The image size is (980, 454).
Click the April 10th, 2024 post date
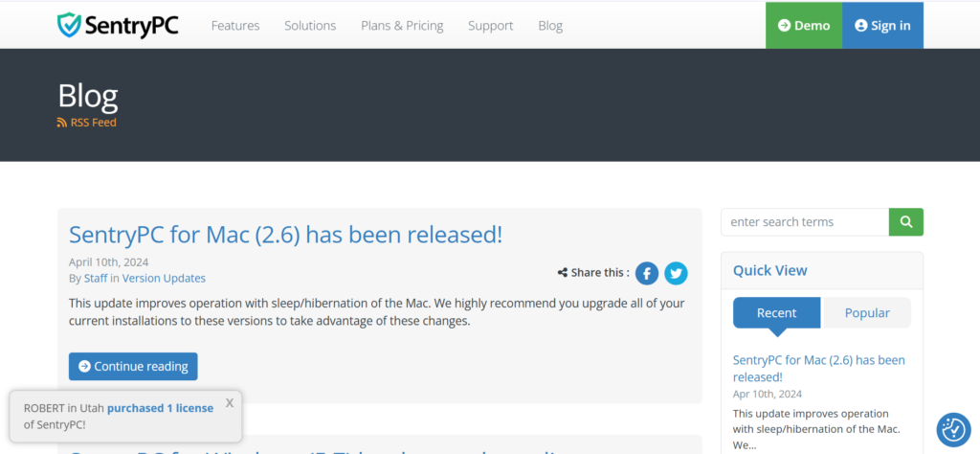click(109, 262)
